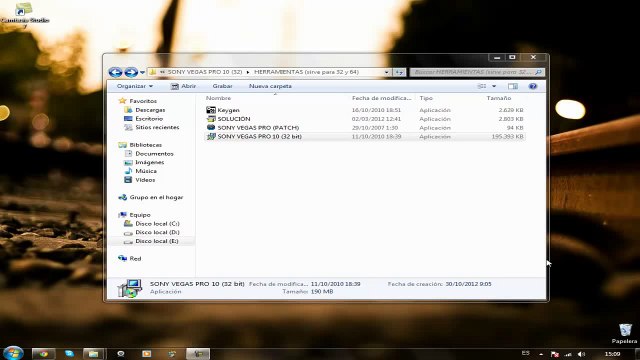Open the File Explorer taskbar icon
Image resolution: width=640 pixels, height=360 pixels.
click(93, 353)
